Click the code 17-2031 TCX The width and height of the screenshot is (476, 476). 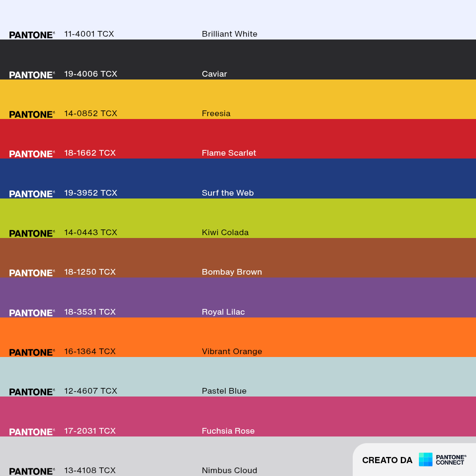point(90,431)
